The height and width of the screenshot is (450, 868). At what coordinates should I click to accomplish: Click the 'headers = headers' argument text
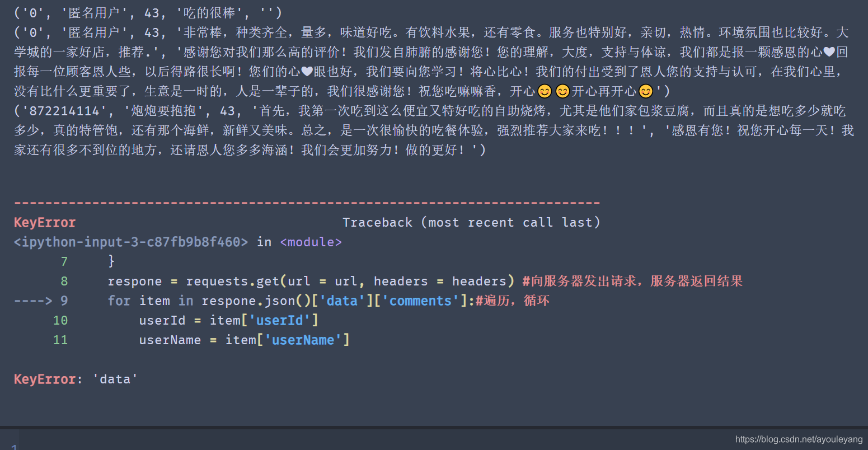pyautogui.click(x=440, y=281)
